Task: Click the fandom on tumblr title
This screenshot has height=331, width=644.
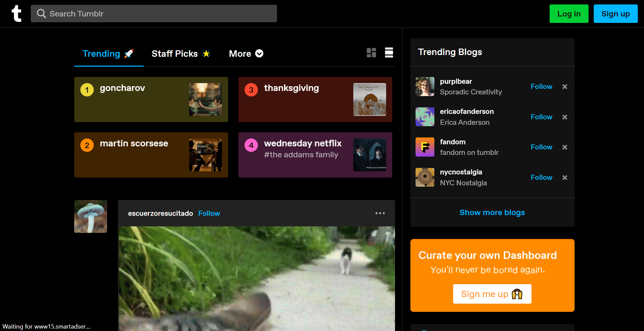Action: (469, 153)
